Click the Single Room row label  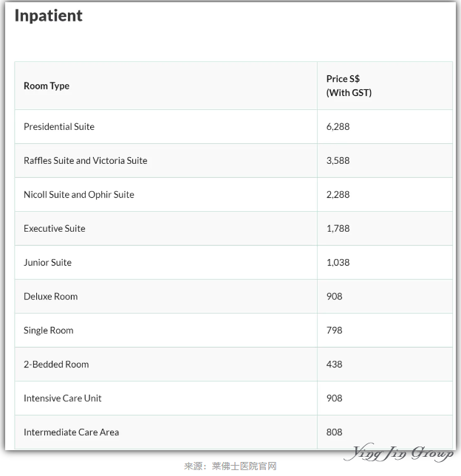(48, 331)
